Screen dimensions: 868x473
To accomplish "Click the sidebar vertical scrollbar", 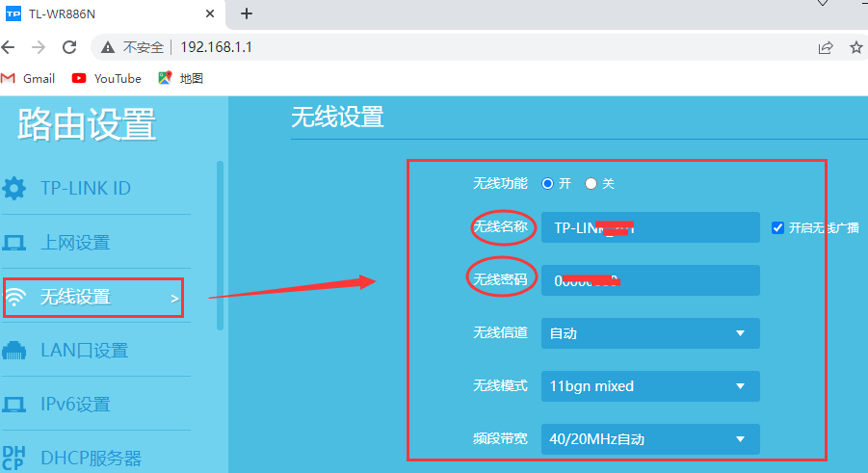I will pyautogui.click(x=220, y=246).
